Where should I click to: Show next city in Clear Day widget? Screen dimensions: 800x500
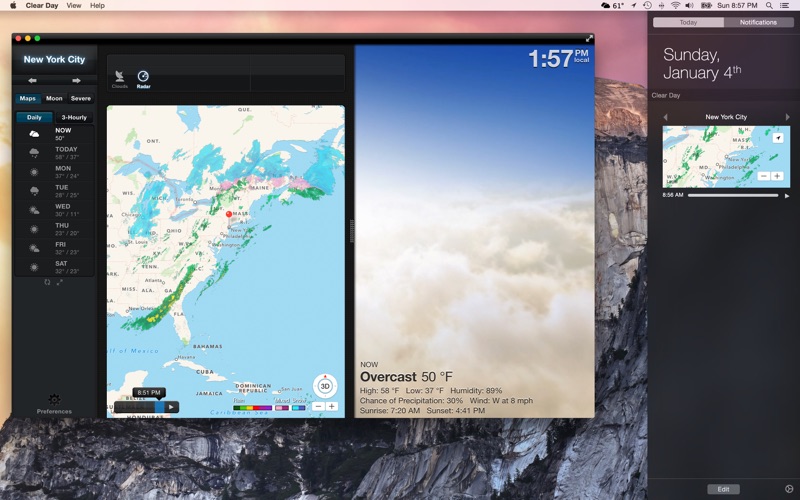pos(787,117)
